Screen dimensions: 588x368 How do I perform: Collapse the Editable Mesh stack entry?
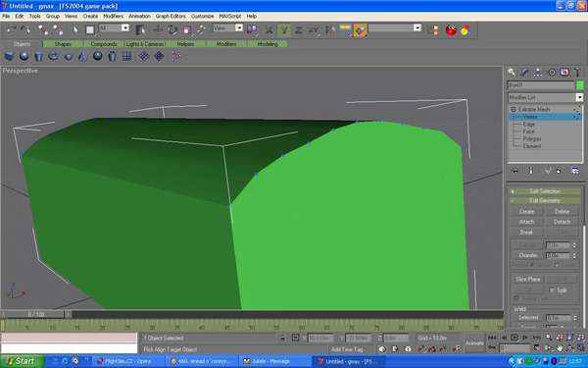[514, 109]
